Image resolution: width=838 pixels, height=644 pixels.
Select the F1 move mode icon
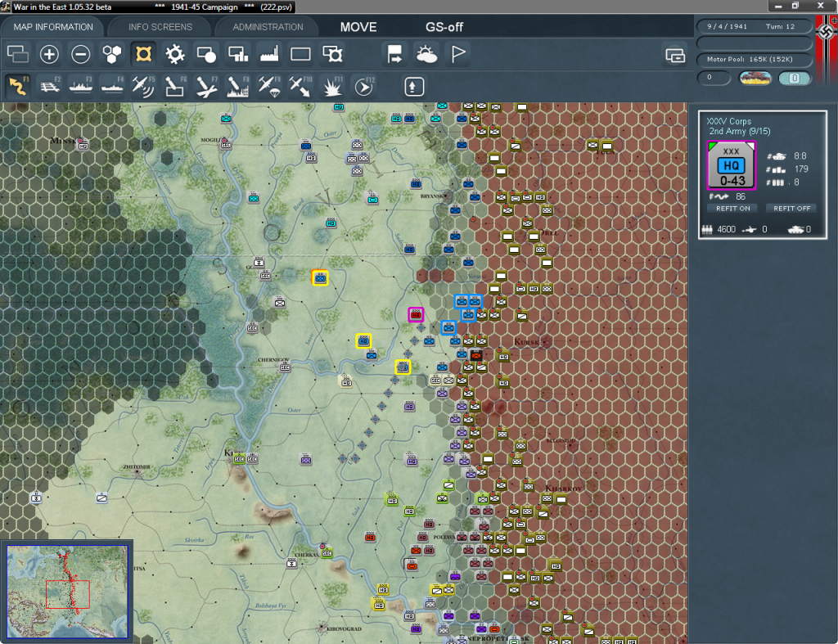tap(18, 87)
